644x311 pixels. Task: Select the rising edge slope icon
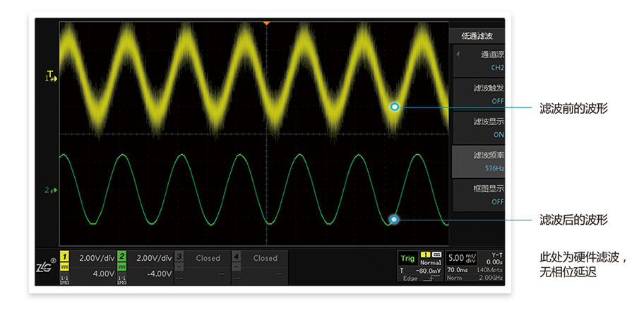[433, 278]
